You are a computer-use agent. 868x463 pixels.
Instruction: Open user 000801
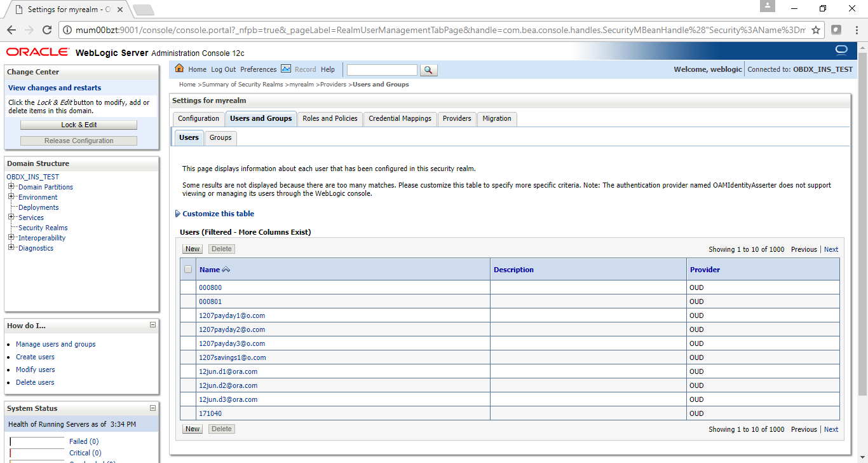210,301
